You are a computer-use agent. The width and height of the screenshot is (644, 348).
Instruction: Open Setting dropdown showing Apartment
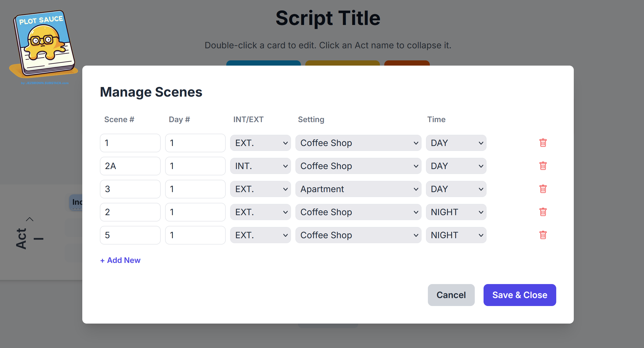click(x=358, y=189)
